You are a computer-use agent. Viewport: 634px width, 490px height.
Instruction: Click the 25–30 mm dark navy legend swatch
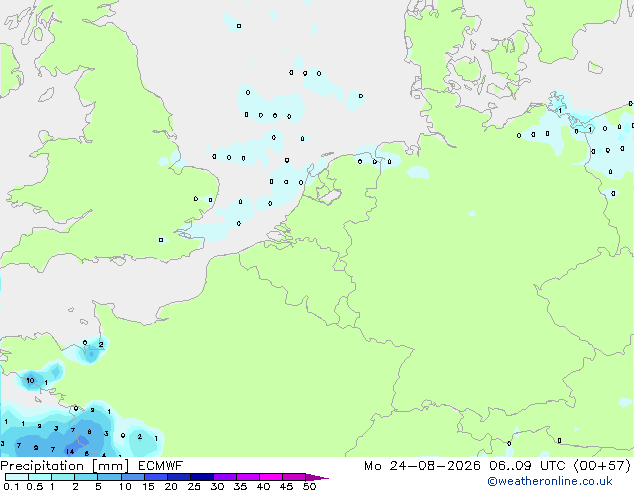pos(201,477)
